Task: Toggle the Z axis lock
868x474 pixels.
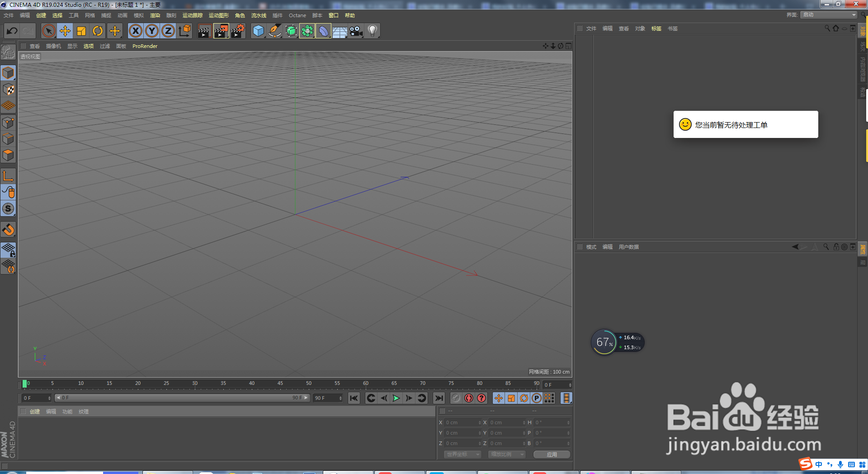Action: (x=168, y=31)
